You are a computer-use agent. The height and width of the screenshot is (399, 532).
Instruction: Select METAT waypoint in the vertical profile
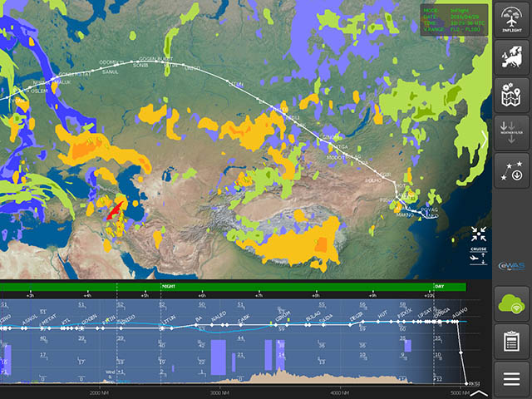(x=48, y=321)
